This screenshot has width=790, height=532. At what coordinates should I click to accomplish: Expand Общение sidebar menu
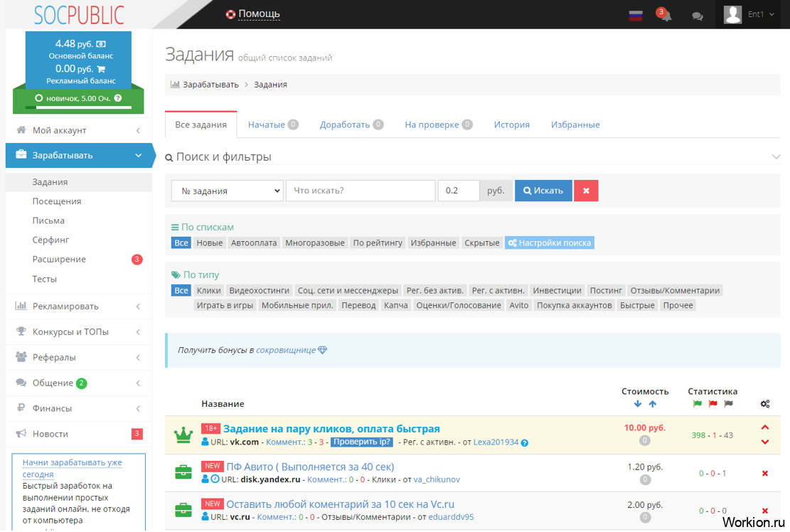pyautogui.click(x=79, y=383)
